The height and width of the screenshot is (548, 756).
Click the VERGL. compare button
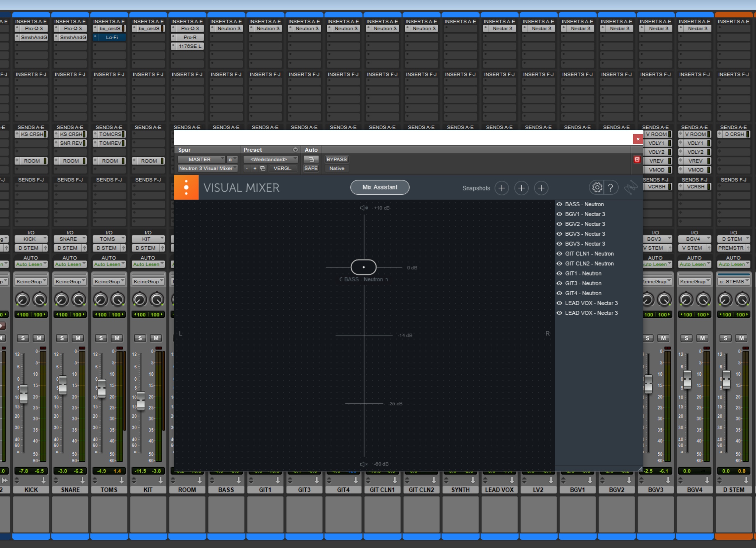click(282, 168)
